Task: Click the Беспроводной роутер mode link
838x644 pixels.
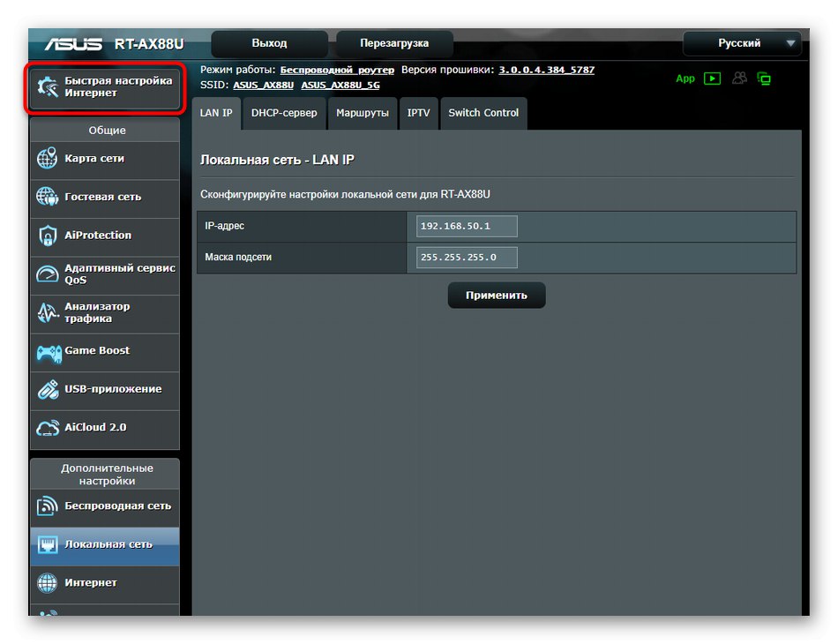Action: (x=337, y=70)
